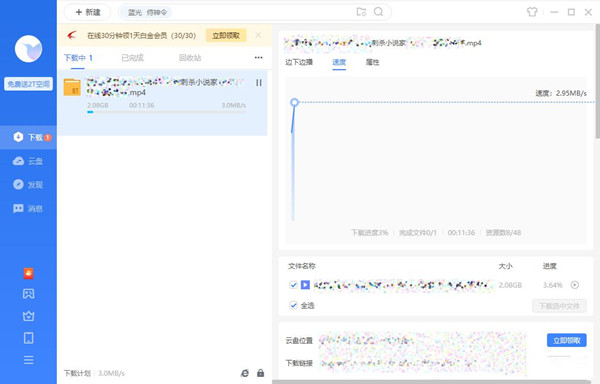600x384 pixels.
Task: Open the three-dot more options menu
Action: [259, 57]
